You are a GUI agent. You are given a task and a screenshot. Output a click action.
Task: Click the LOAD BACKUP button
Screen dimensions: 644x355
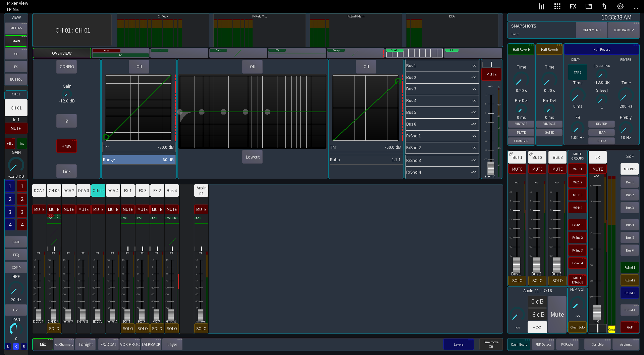click(624, 30)
